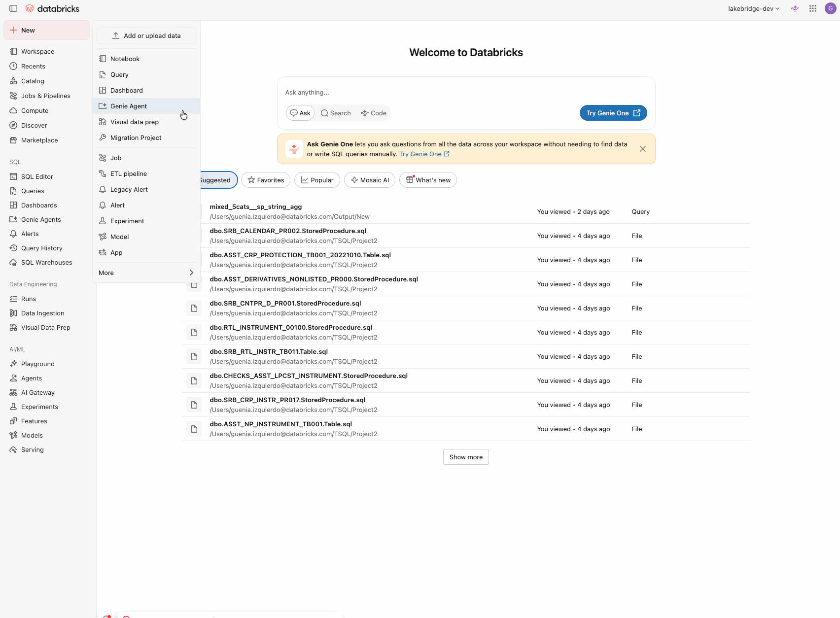Switch to the Popular tab

click(317, 180)
